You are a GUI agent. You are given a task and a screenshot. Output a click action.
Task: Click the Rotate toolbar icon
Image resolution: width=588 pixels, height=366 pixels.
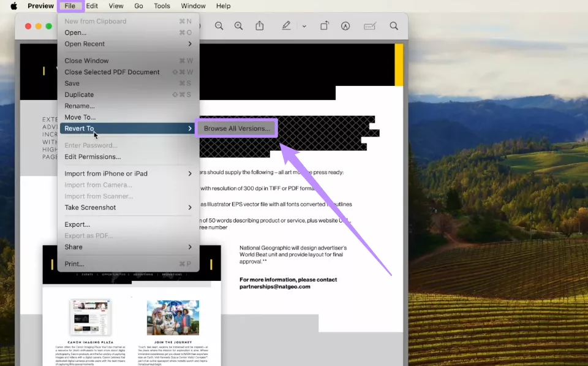click(325, 26)
